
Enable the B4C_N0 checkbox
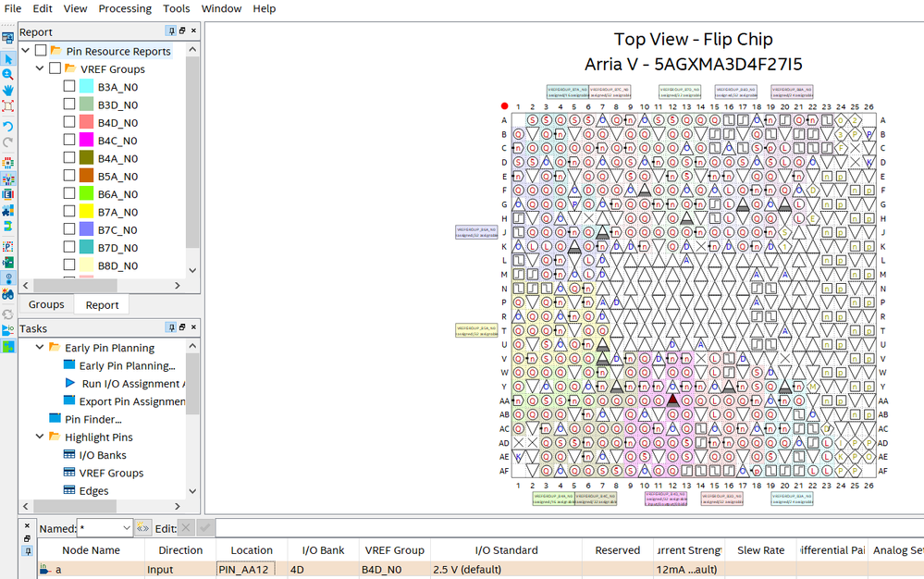coord(69,140)
